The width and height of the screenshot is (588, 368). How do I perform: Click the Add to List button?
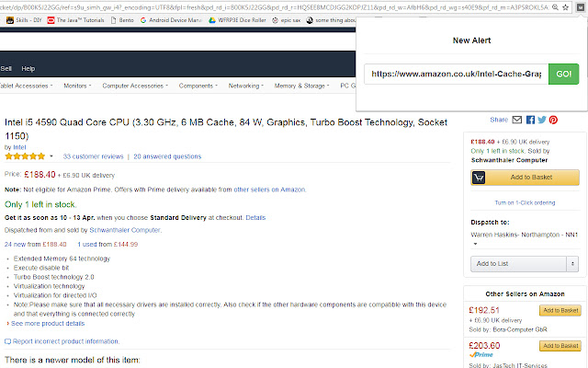pyautogui.click(x=518, y=264)
